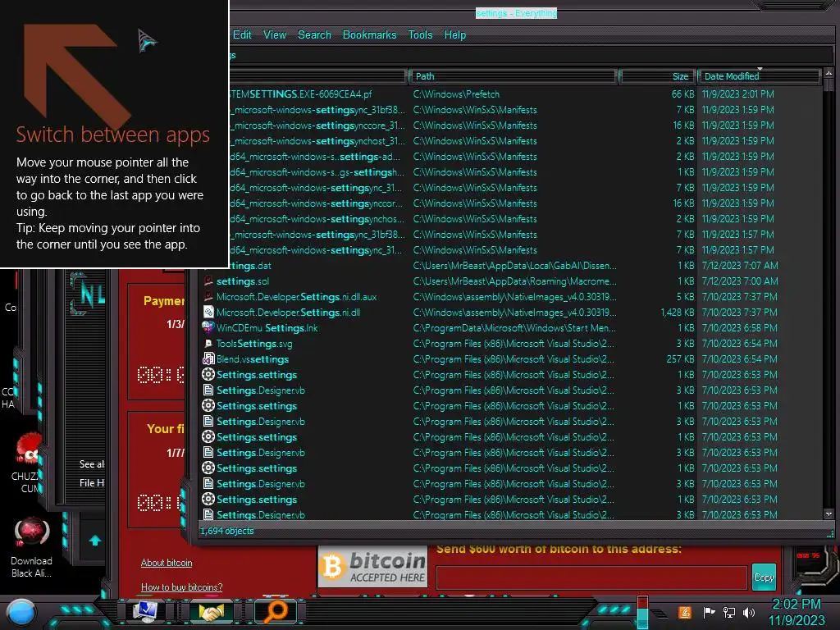Viewport: 840px width, 630px height.
Task: Click icon of Microsoft.Developer.Settings.ni.dll.aux
Action: pos(208,297)
